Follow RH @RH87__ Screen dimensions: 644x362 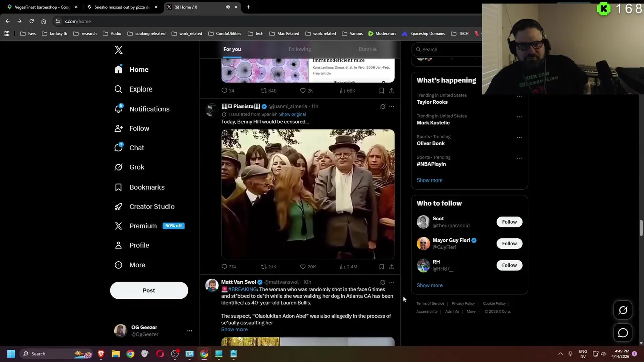pos(509,265)
